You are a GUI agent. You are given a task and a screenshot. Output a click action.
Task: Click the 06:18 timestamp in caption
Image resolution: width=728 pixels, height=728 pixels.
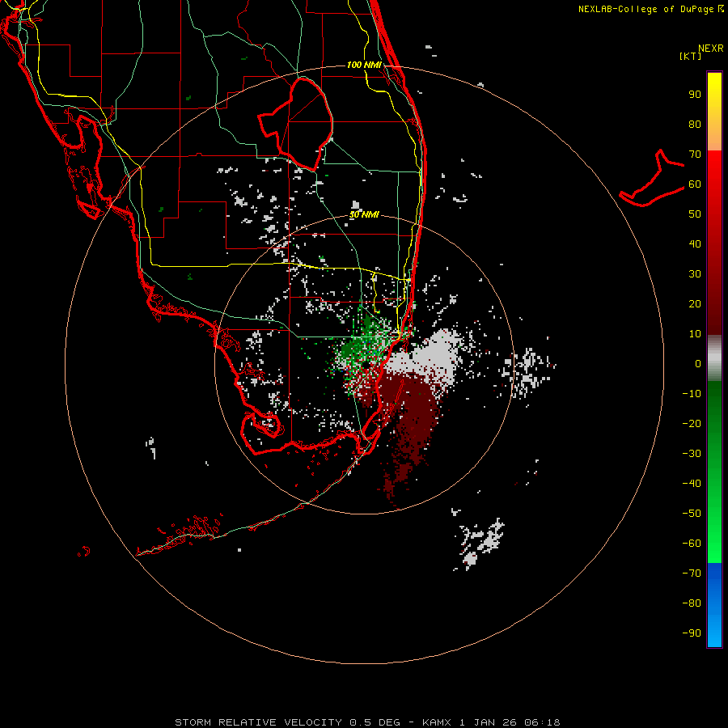[542, 722]
